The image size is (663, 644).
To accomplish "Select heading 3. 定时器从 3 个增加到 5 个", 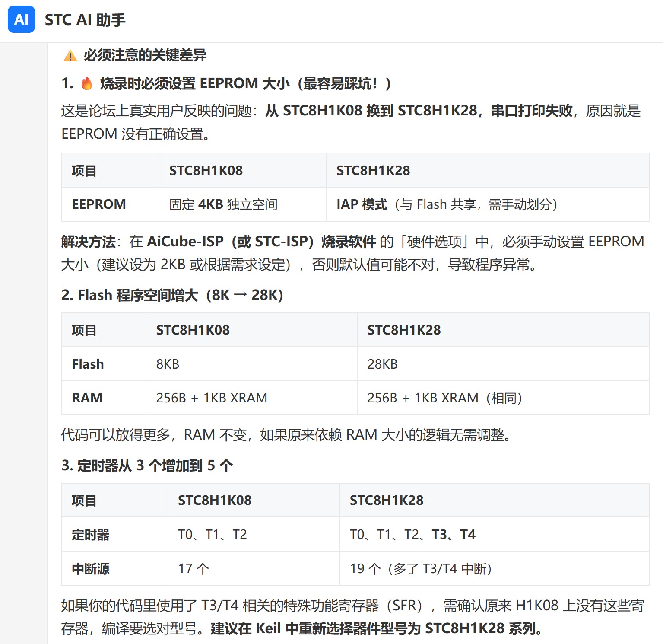I will (x=147, y=465).
